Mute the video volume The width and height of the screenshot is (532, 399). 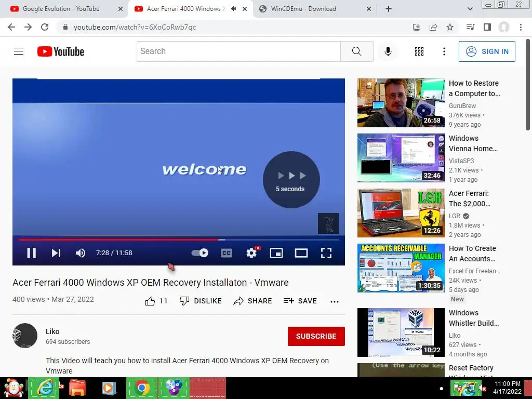[81, 253]
